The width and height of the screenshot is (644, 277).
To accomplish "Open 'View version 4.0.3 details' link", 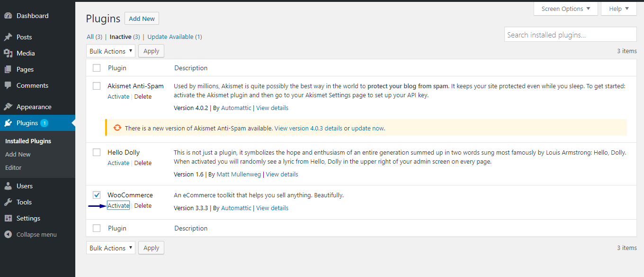I will 308,128.
